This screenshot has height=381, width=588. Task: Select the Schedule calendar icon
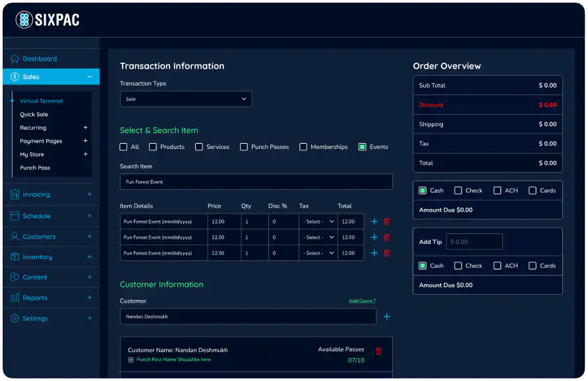(15, 216)
